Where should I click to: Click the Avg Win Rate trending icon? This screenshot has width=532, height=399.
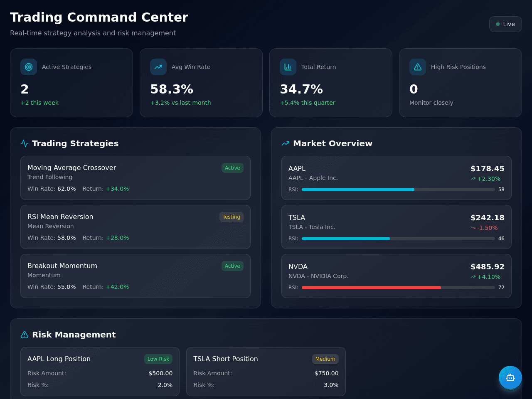[x=158, y=67]
